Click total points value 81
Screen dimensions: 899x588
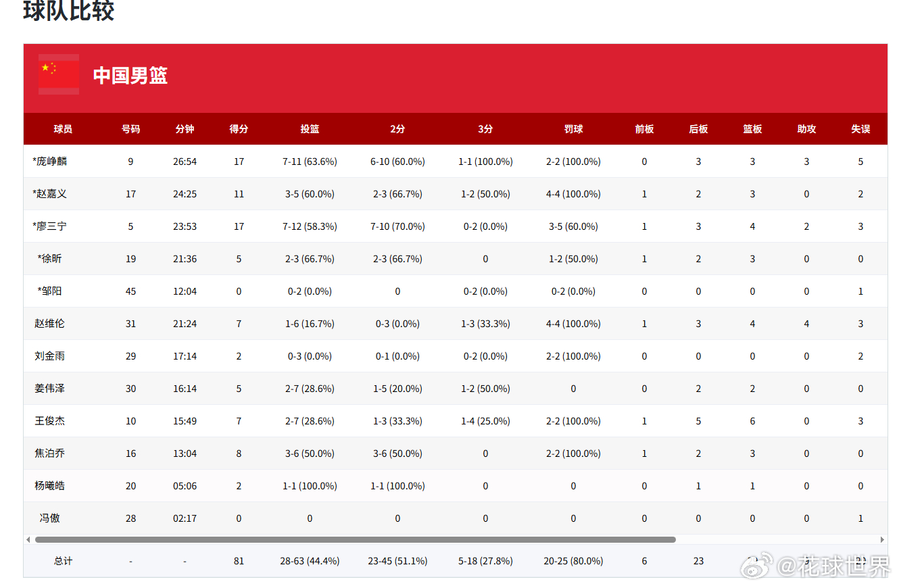click(x=239, y=561)
